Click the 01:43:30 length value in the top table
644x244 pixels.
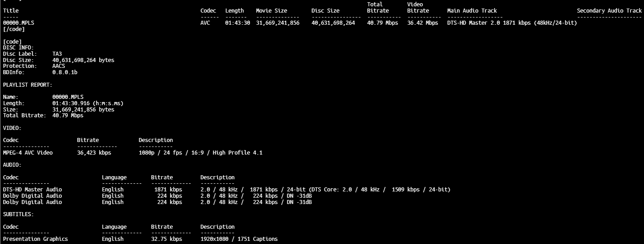pos(237,23)
